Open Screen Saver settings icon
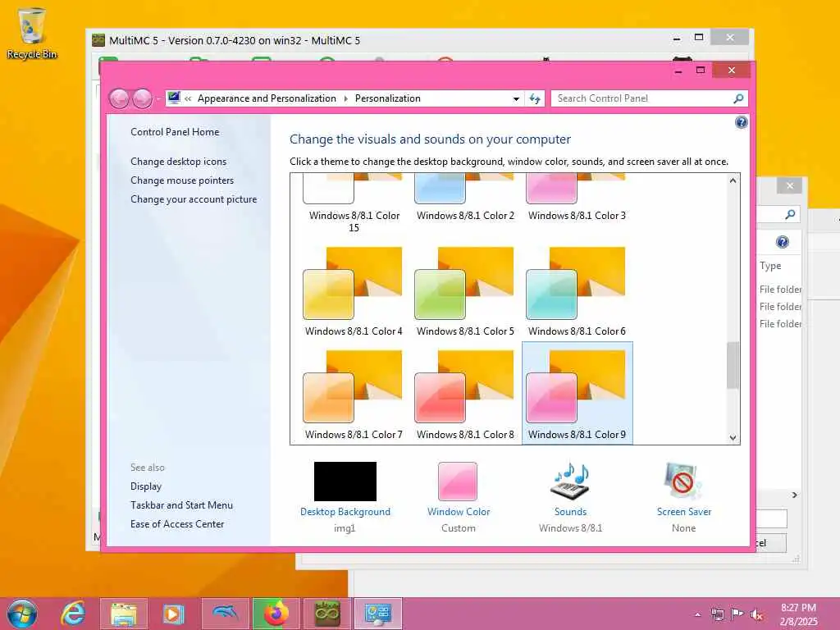 682,480
